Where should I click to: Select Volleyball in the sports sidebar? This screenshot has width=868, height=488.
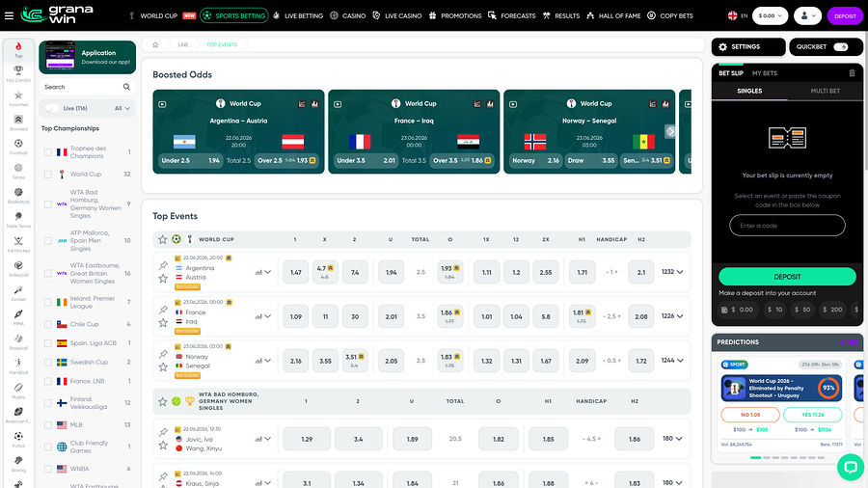coord(18,268)
